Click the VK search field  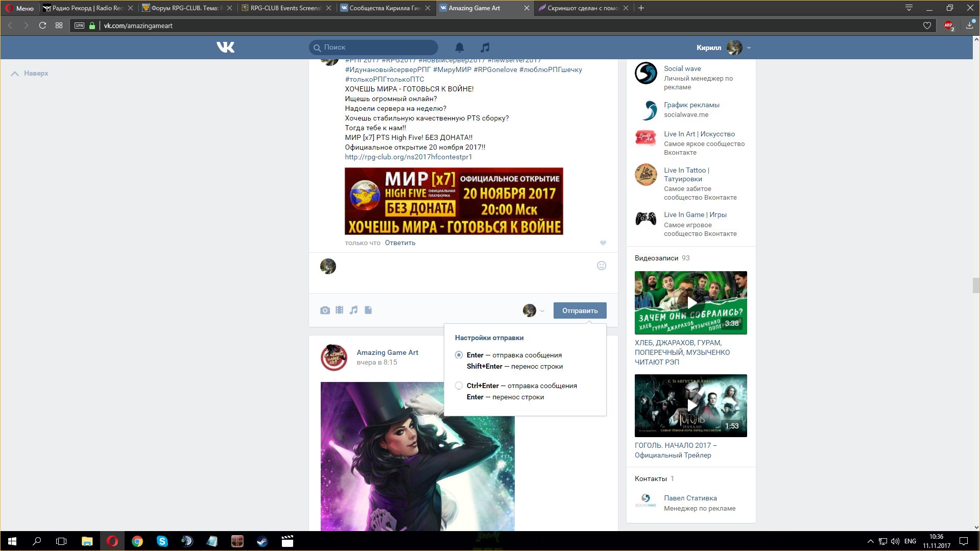(373, 47)
